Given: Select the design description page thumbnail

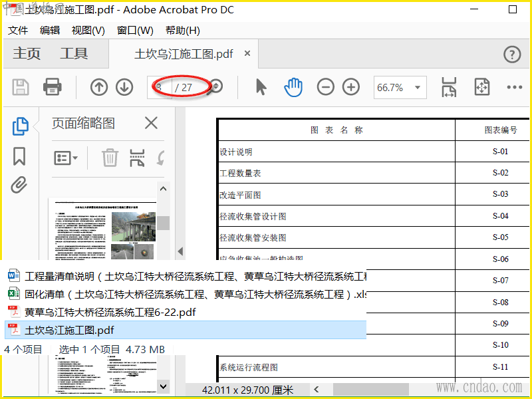Looking at the screenshot, I should (102, 229).
